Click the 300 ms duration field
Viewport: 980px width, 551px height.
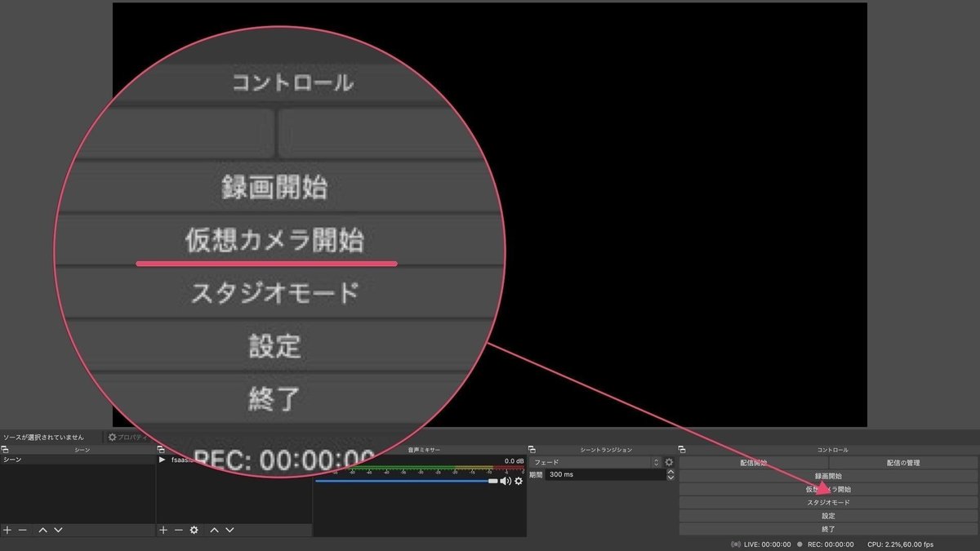click(x=605, y=474)
